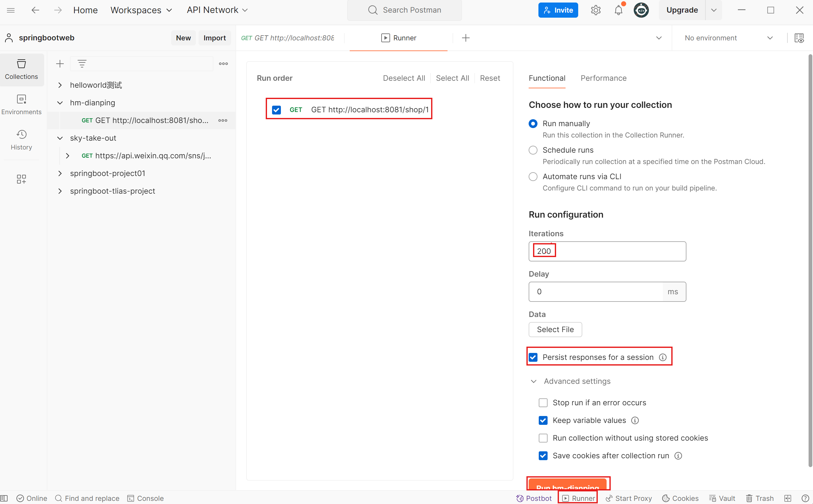Open the No environment dropdown

click(x=729, y=38)
